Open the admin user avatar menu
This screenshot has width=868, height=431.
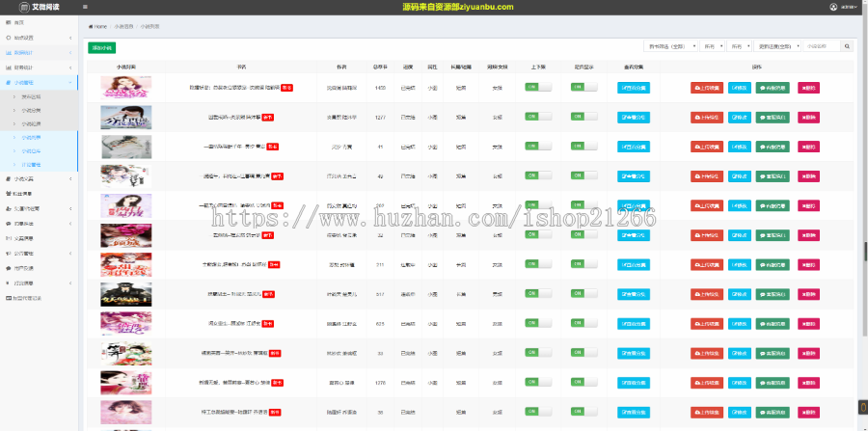[x=833, y=7]
